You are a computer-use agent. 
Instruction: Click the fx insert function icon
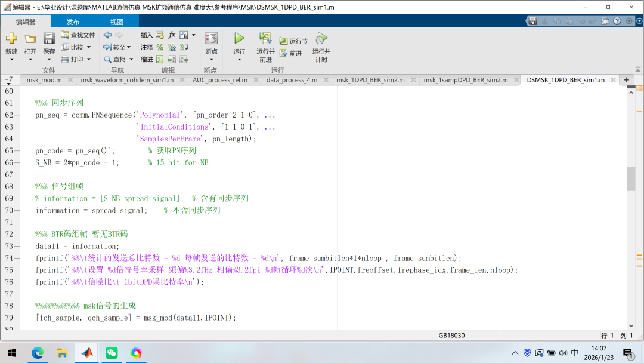click(x=172, y=35)
